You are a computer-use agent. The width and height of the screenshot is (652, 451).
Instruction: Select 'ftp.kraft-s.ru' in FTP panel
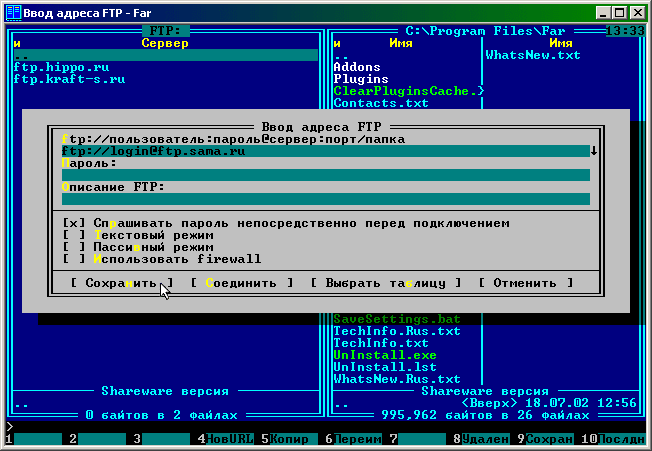69,79
